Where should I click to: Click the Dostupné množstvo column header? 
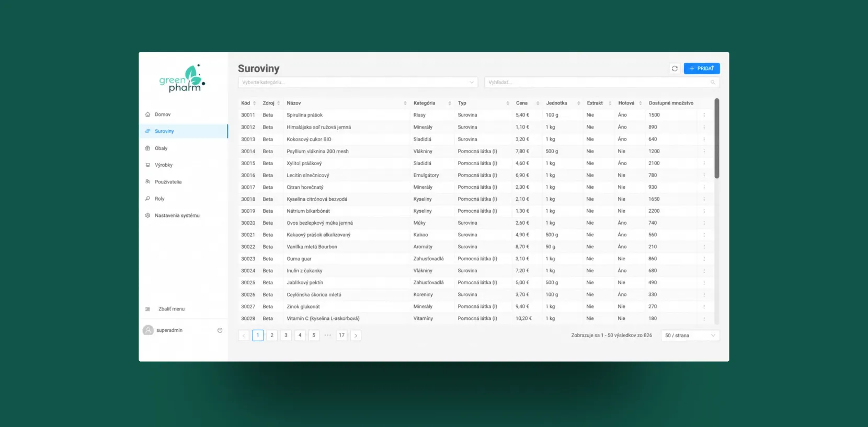tap(671, 103)
